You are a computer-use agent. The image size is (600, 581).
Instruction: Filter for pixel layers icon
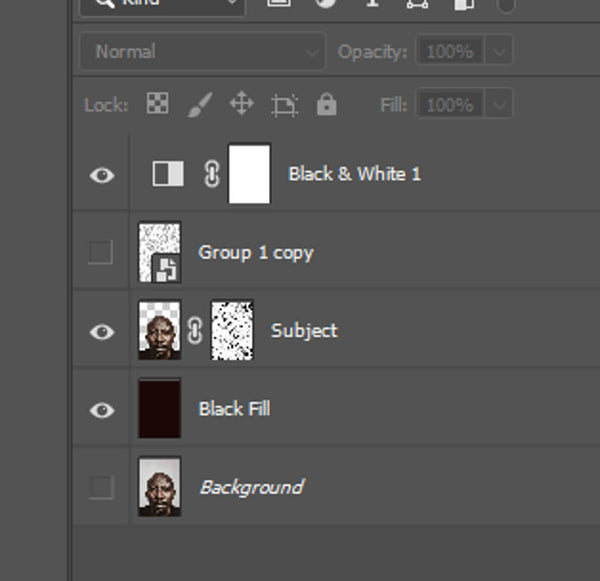click(279, 3)
